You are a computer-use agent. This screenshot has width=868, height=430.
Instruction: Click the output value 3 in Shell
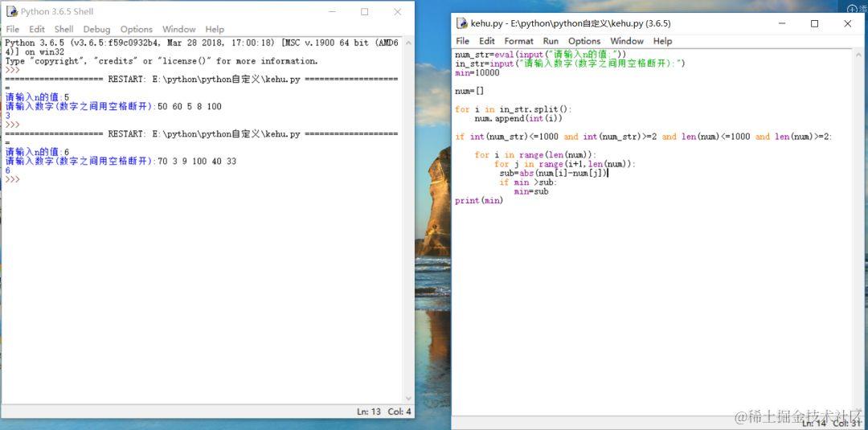[x=8, y=116]
